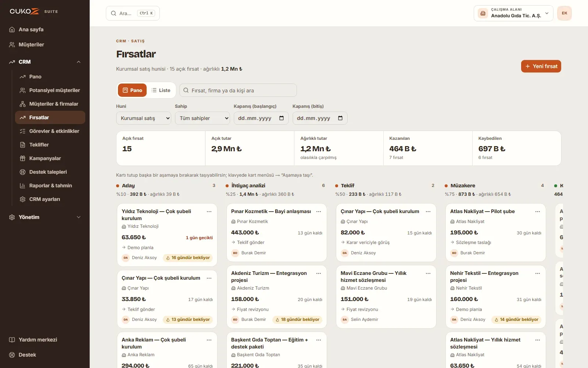Open card menu for Yıldız Teknoloji card
The height and width of the screenshot is (368, 588).
(209, 212)
